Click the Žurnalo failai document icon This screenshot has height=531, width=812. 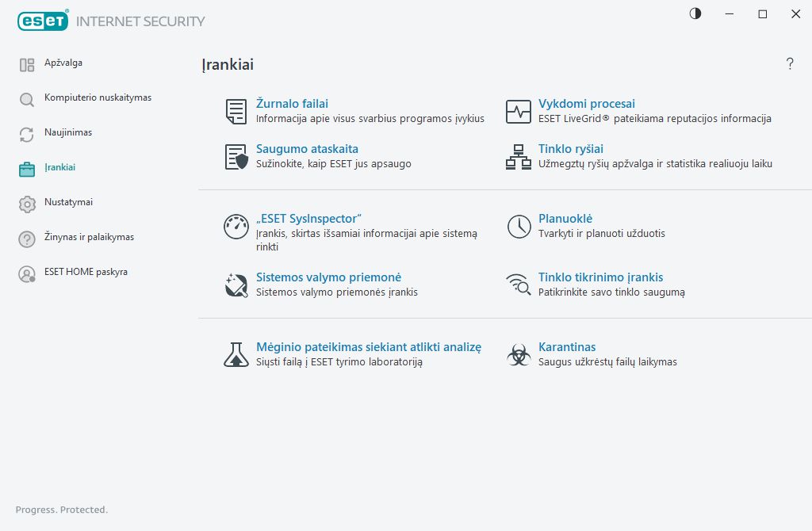(236, 112)
